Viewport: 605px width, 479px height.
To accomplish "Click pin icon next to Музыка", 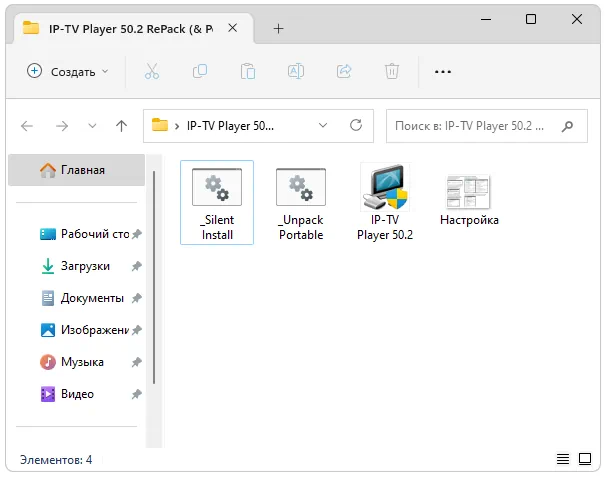I will click(137, 362).
